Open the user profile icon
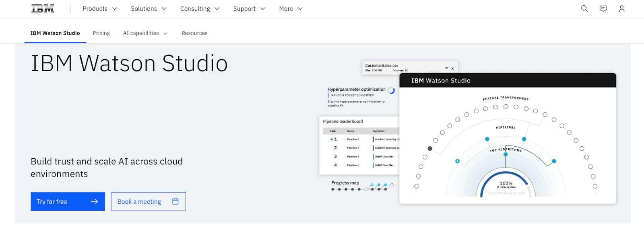Image resolution: width=644 pixels, height=228 pixels. tap(622, 8)
